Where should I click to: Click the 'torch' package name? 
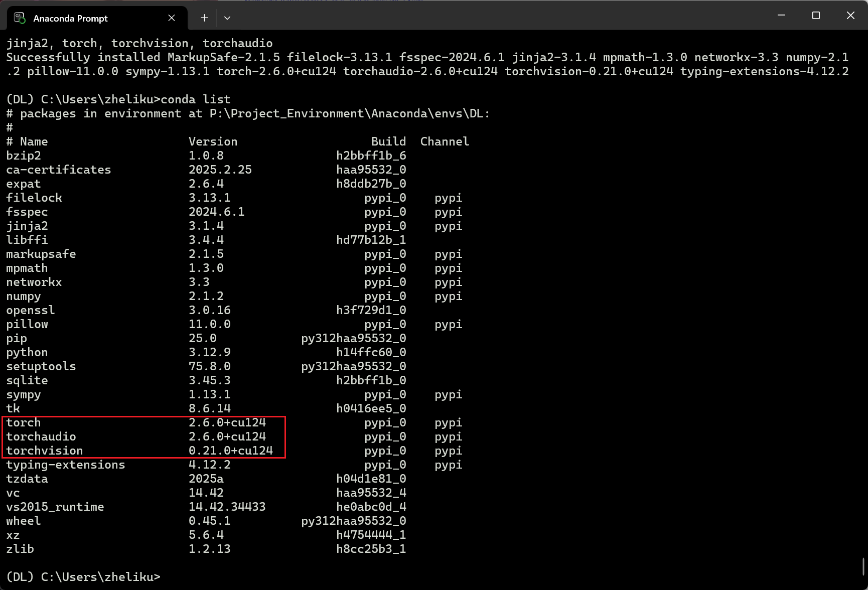(24, 423)
